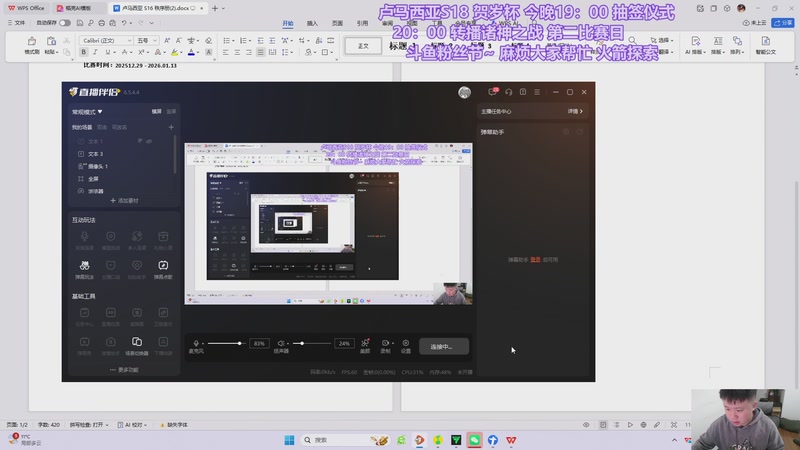This screenshot has width=800, height=450.
Task: Click the yellow highlight color pen swatch
Action: (x=174, y=52)
